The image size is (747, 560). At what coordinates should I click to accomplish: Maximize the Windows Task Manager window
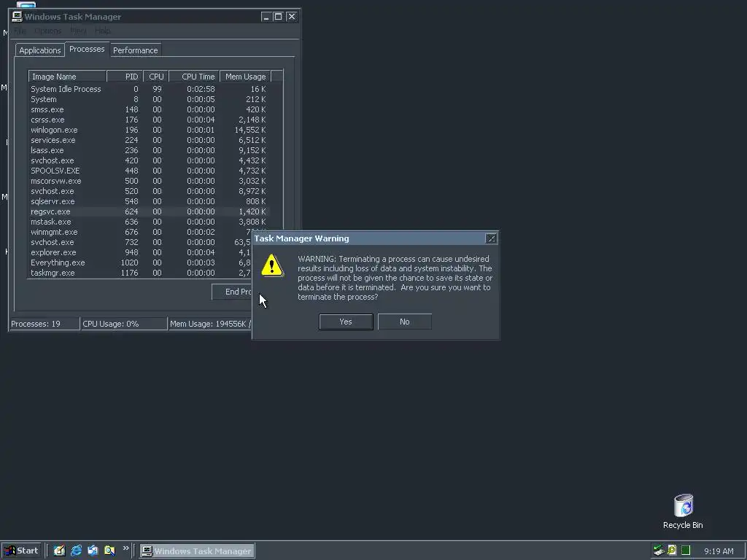pyautogui.click(x=278, y=17)
